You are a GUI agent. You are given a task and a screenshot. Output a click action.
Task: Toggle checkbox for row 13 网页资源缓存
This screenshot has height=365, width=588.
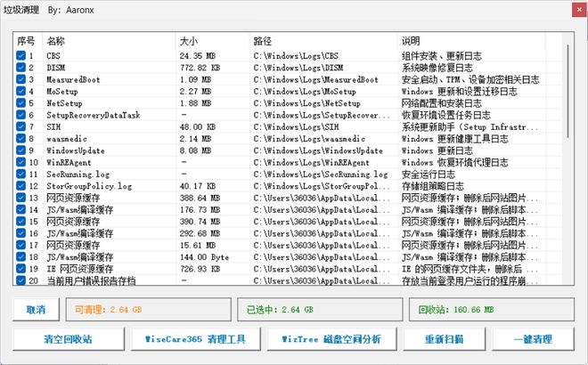(x=20, y=198)
